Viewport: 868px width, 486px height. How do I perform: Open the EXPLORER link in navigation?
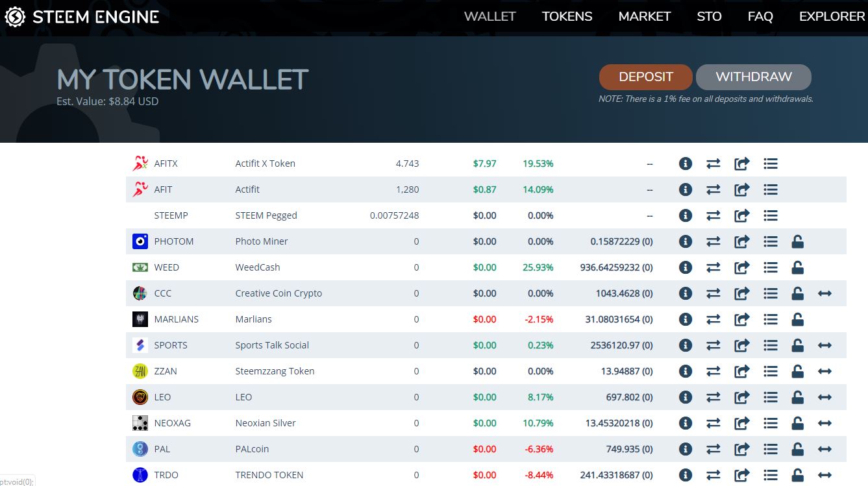[832, 17]
